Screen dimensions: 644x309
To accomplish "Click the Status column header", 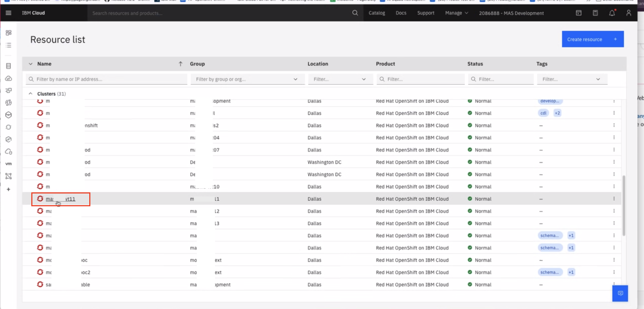I will coord(475,64).
